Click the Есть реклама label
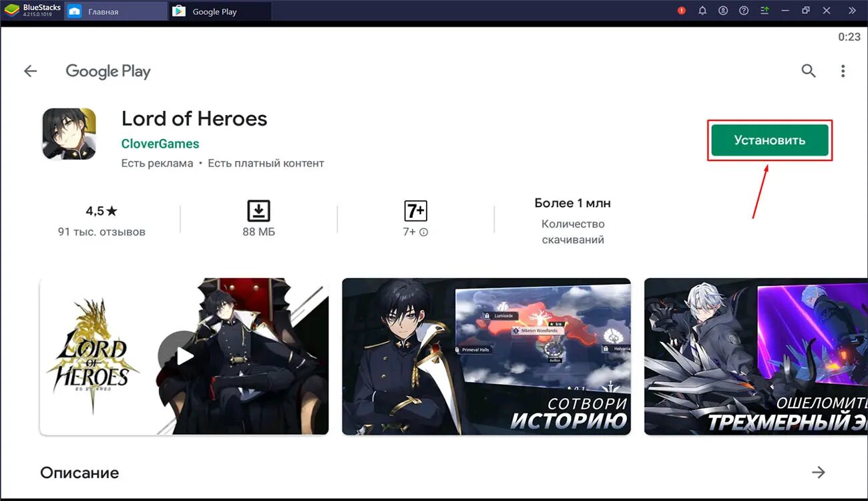This screenshot has width=868, height=501. point(157,163)
